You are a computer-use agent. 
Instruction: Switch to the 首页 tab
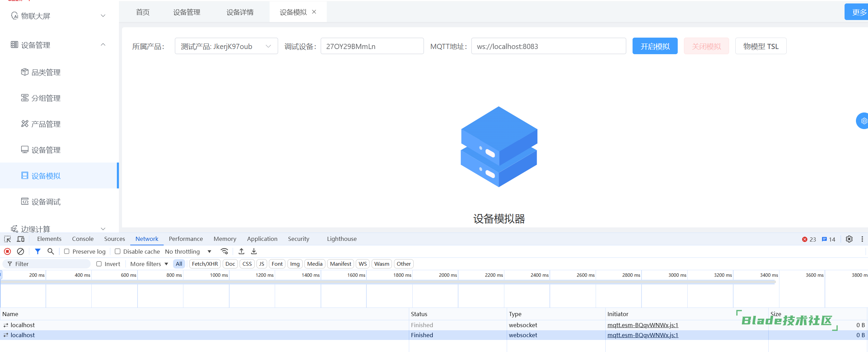pyautogui.click(x=143, y=12)
